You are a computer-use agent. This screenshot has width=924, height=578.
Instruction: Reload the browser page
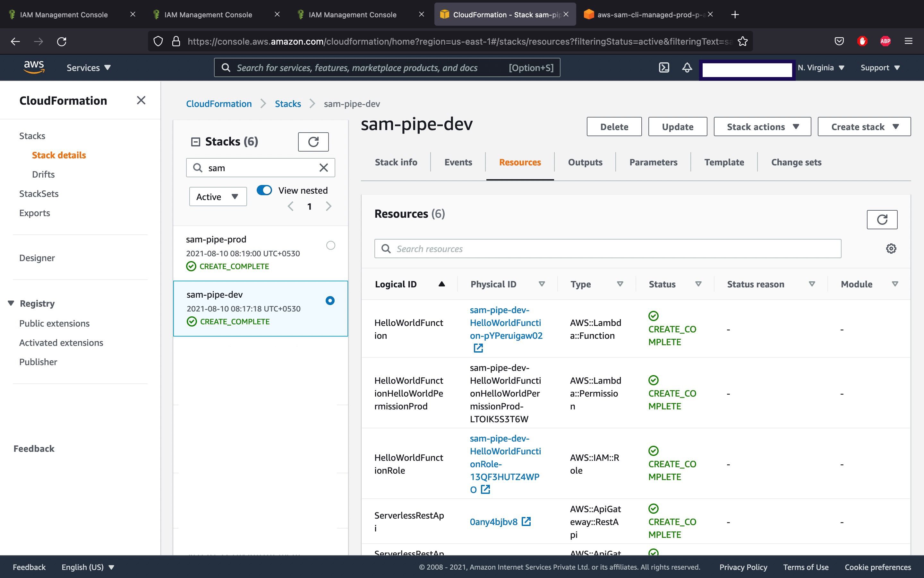point(62,41)
